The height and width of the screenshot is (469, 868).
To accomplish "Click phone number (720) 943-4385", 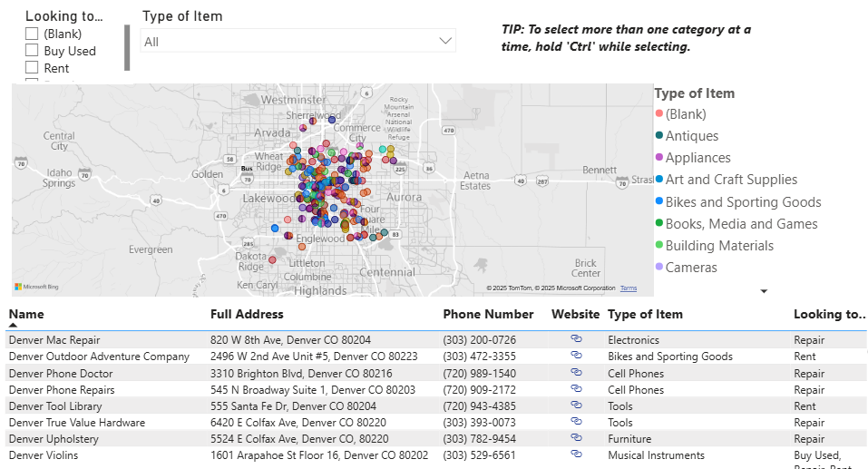I will pos(480,406).
